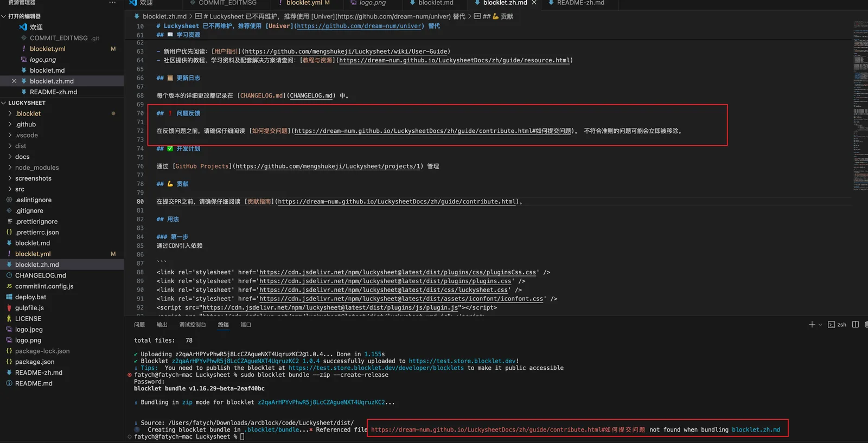
Task: Close the blocklet.zh.md editor tab
Action: 534,3
